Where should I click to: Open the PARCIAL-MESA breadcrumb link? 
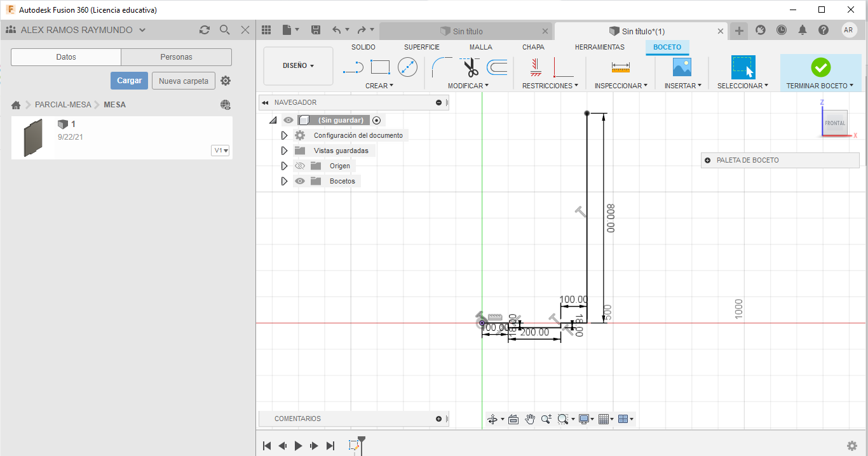click(x=63, y=105)
